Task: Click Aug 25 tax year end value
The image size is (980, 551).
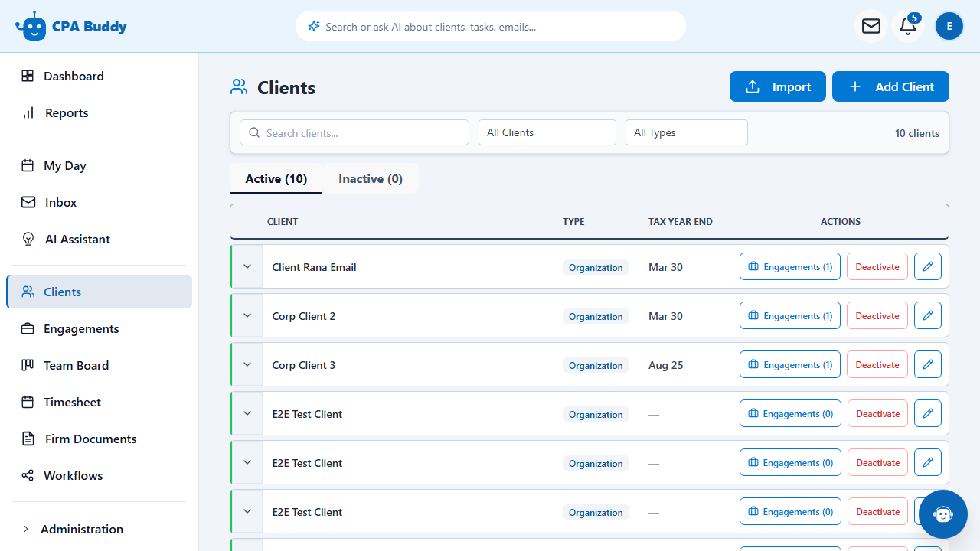Action: tap(666, 365)
